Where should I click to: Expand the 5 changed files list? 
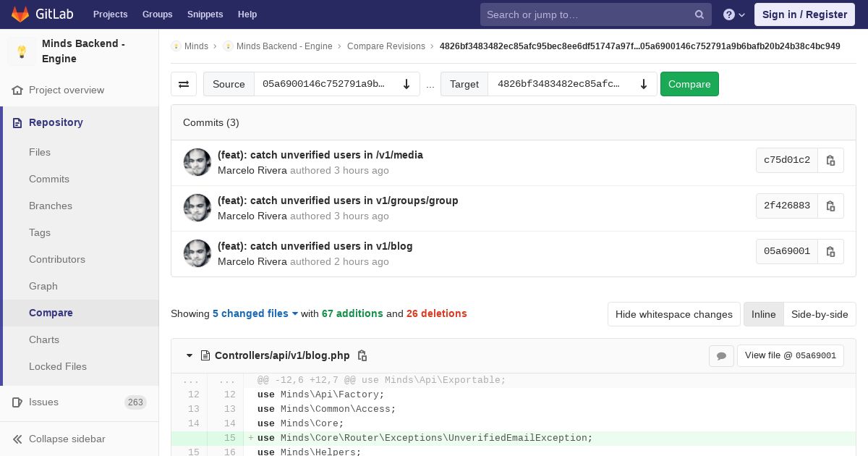(x=255, y=313)
